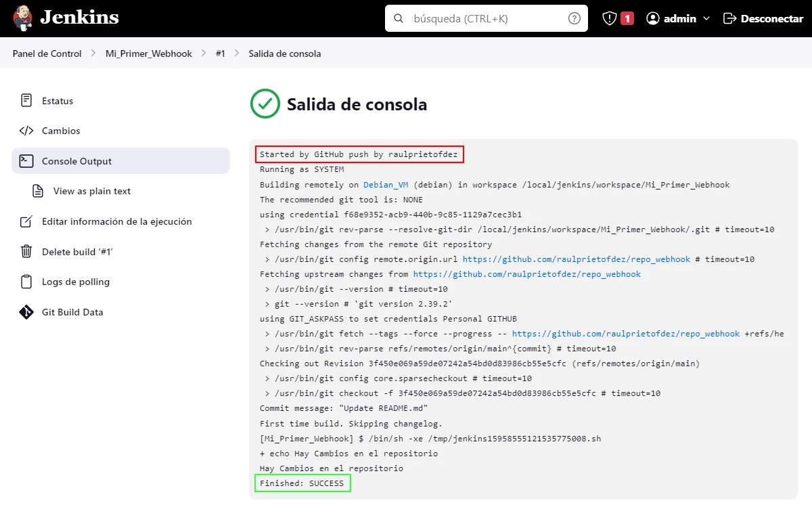Click the Jenkins butler logo
The height and width of the screenshot is (528, 812).
(x=22, y=18)
